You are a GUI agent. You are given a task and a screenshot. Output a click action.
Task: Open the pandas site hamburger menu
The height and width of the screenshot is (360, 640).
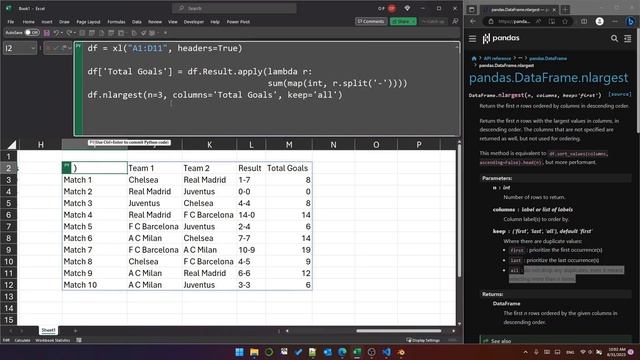(472, 38)
